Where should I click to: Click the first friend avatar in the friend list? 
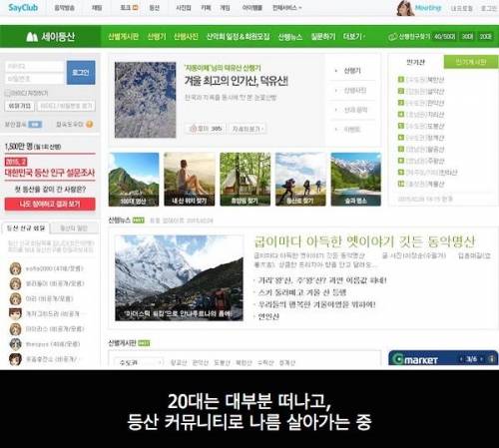coord(15,268)
